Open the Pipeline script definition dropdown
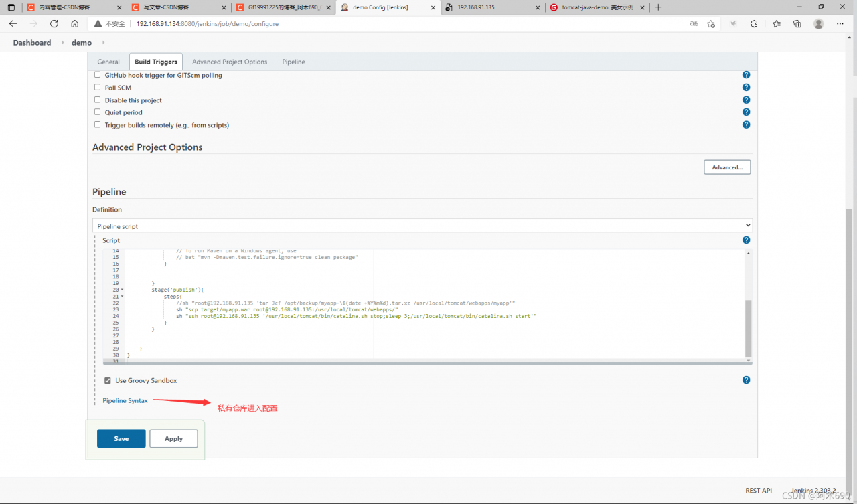This screenshot has height=504, width=857. pyautogui.click(x=422, y=226)
